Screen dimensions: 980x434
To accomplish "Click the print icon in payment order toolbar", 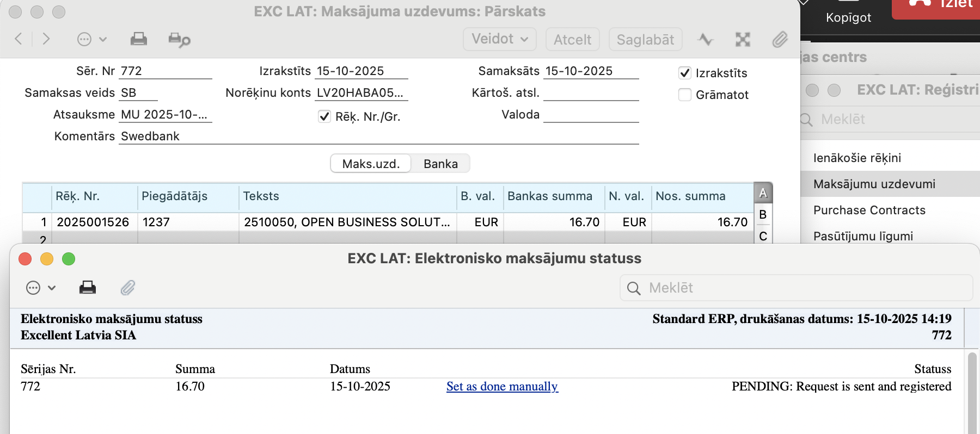I will tap(139, 39).
